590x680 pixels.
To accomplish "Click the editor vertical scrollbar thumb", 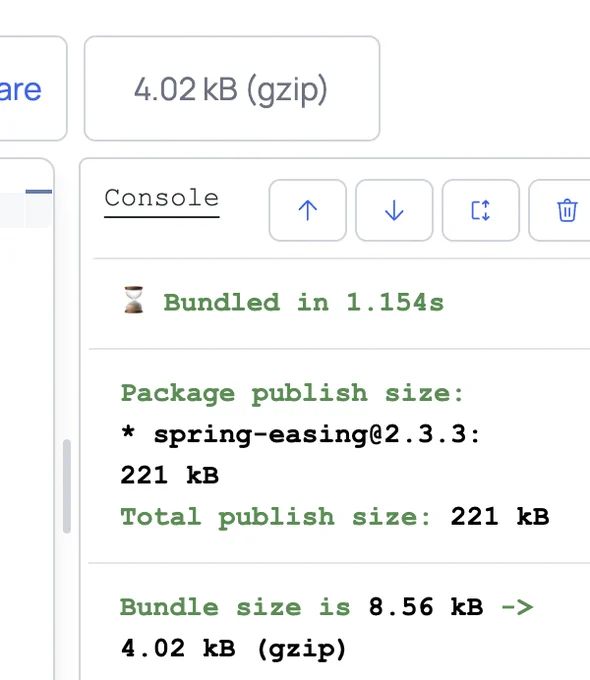I will 67,486.
